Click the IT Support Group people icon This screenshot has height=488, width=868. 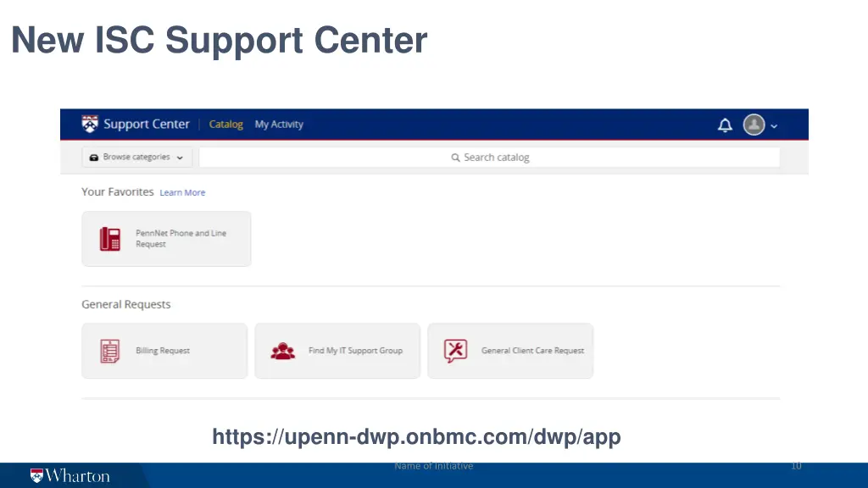283,351
